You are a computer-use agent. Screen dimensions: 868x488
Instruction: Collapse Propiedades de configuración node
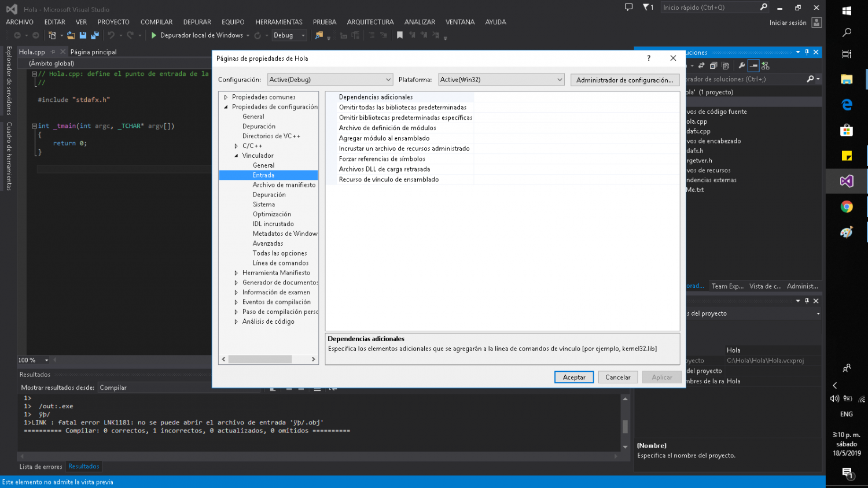pos(226,107)
